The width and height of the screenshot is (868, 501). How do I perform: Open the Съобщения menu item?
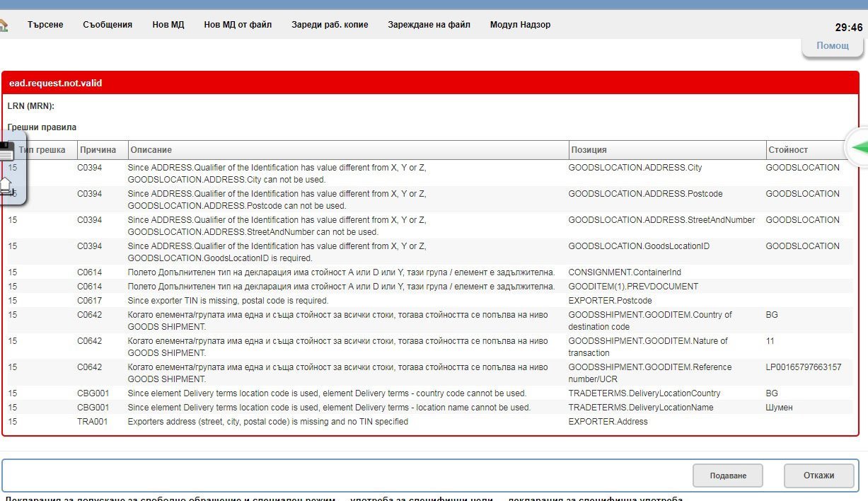(x=108, y=25)
